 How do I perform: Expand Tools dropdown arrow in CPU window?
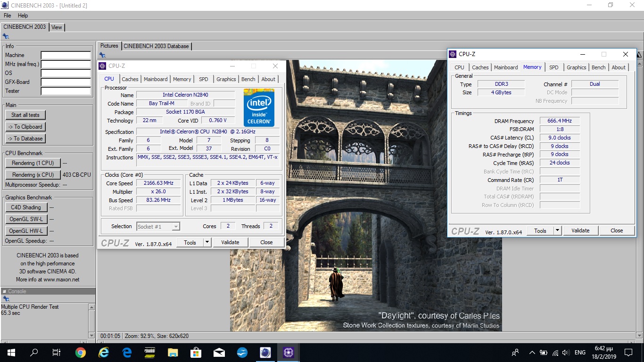[207, 242]
